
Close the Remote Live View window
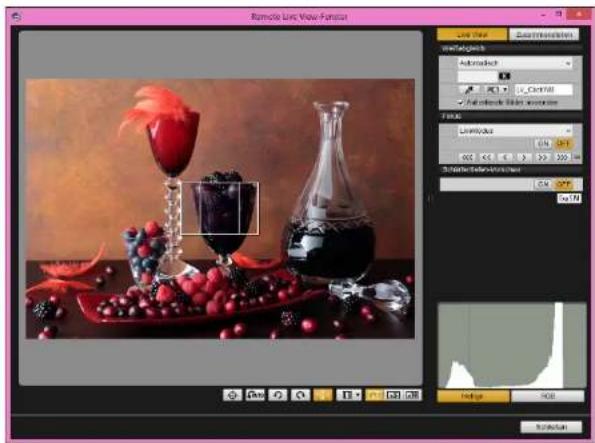578,15
